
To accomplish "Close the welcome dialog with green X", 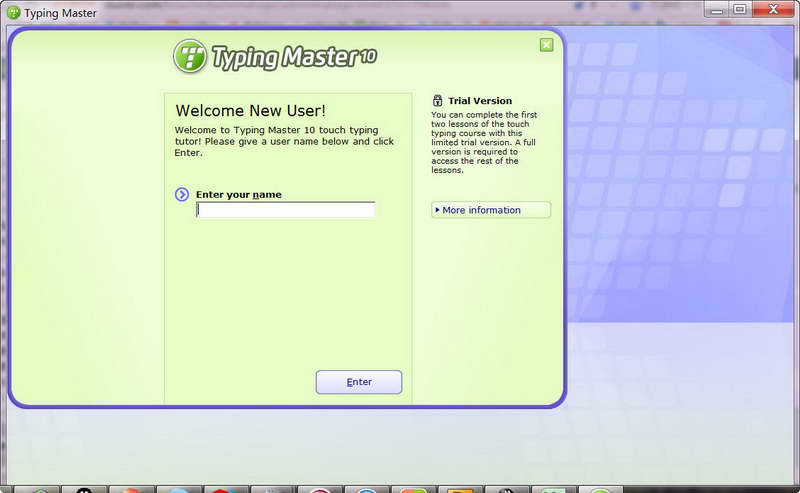I will (x=546, y=45).
